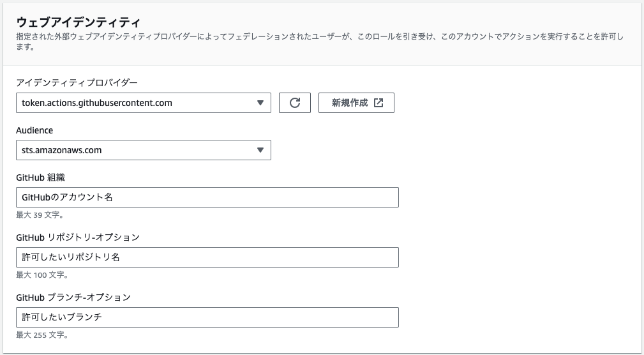Open the アイデンティティプロバイダー dropdown

pos(144,103)
